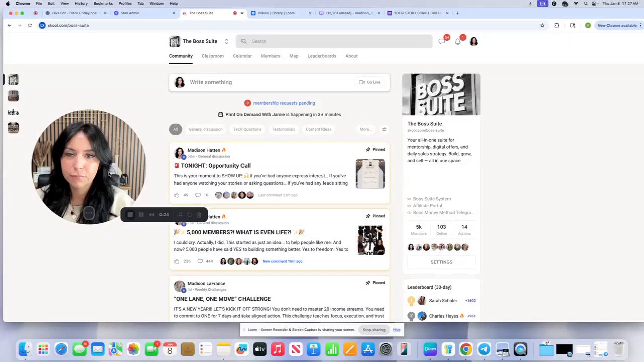Click the Go Live button
Screen dimensions: 644x362
click(370, 82)
